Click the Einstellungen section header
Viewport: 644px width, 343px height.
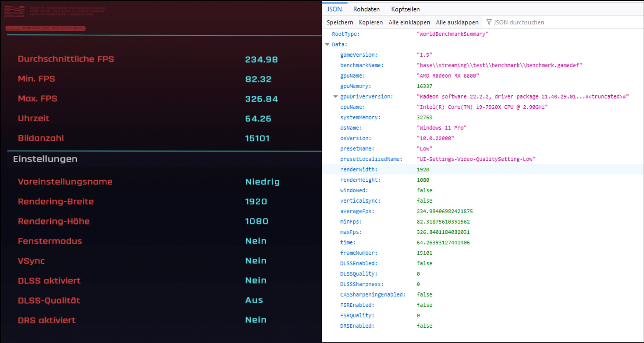[45, 159]
